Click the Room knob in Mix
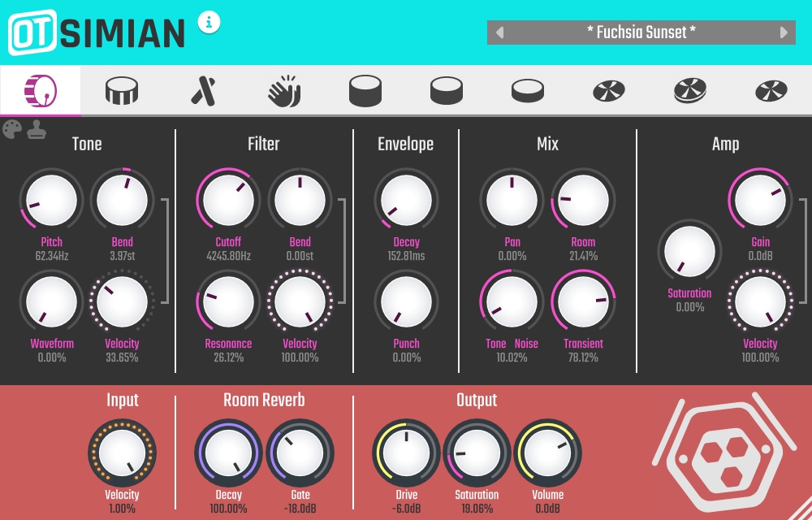The image size is (812, 520). (583, 201)
